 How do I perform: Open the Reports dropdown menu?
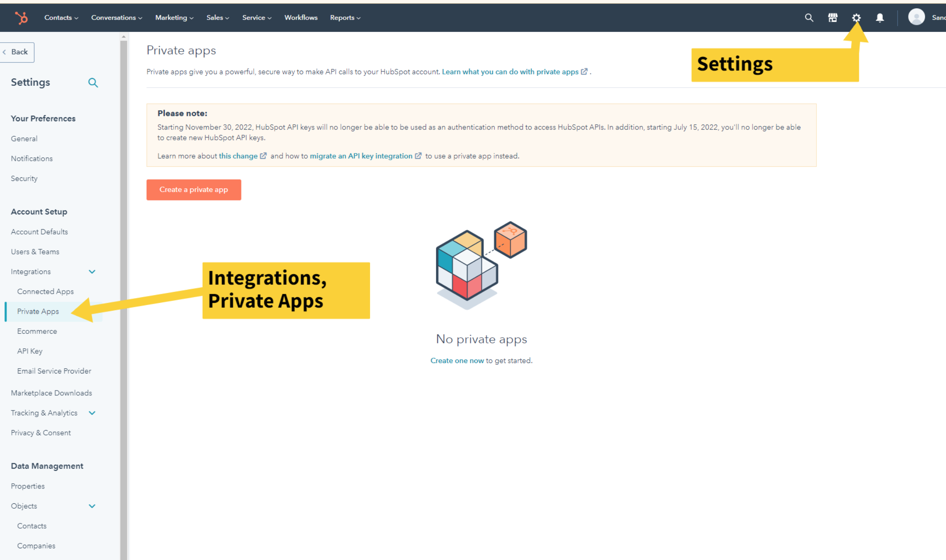pos(345,18)
